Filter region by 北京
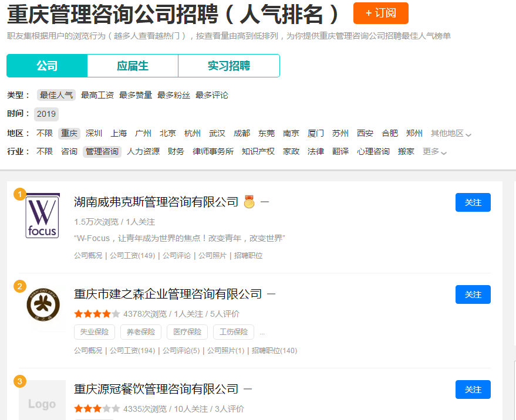This screenshot has height=420, width=516. (168, 133)
